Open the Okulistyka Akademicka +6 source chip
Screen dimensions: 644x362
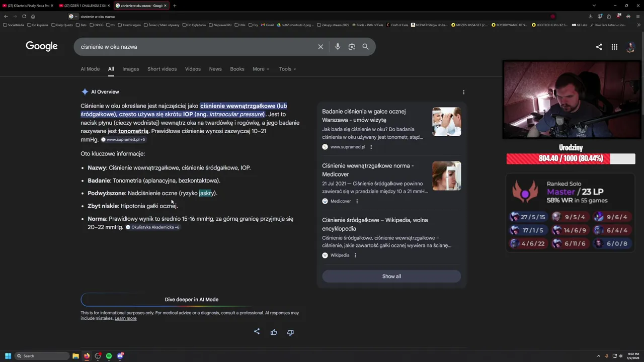click(x=152, y=227)
